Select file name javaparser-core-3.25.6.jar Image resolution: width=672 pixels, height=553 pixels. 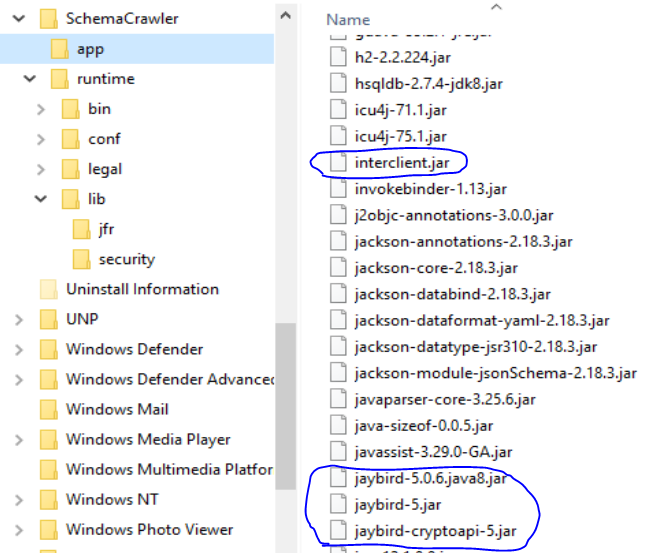tap(445, 400)
